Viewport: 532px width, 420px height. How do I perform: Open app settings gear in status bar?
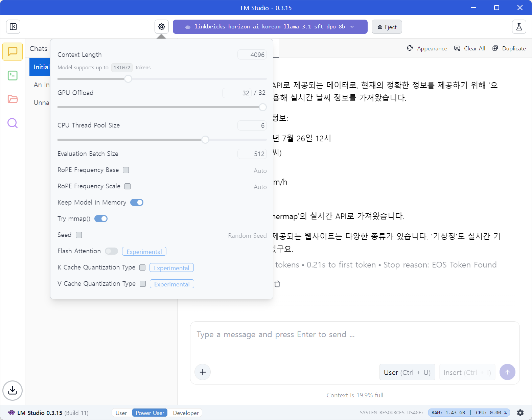[x=520, y=413]
